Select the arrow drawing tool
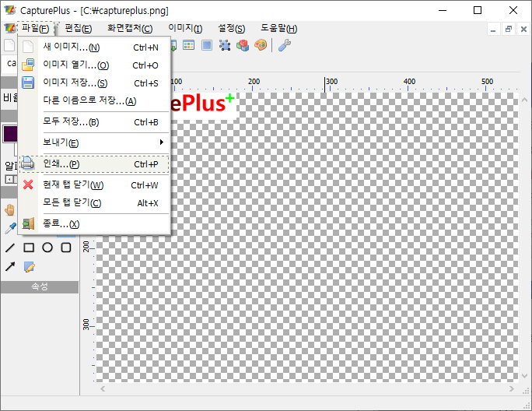This screenshot has width=532, height=411. tap(10, 267)
